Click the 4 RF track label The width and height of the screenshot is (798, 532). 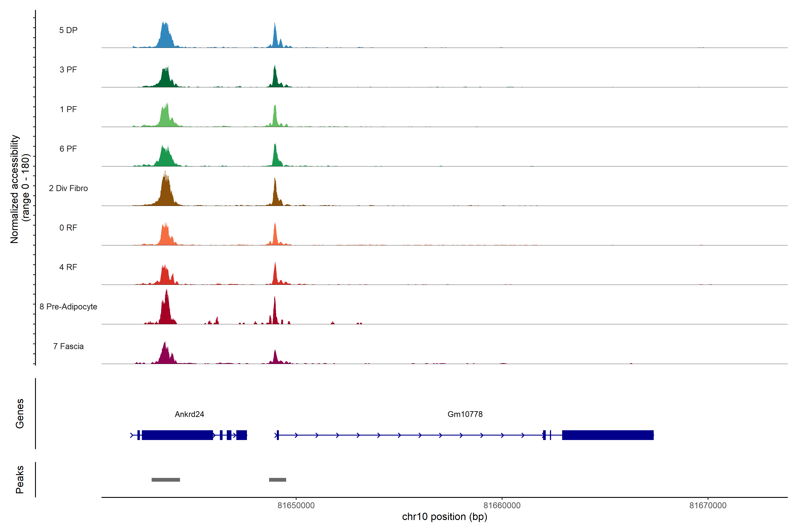(68, 267)
